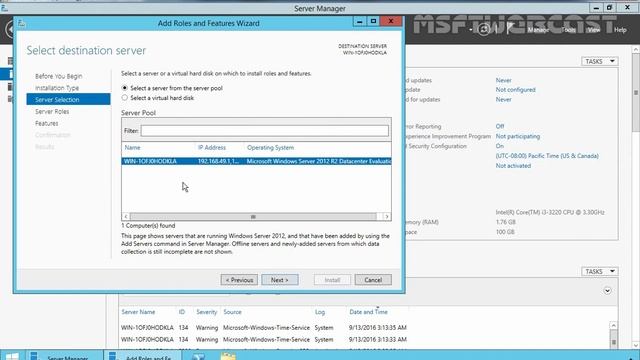
Task: Maximize the Add Roles and Features Wizard
Action: coord(373,21)
